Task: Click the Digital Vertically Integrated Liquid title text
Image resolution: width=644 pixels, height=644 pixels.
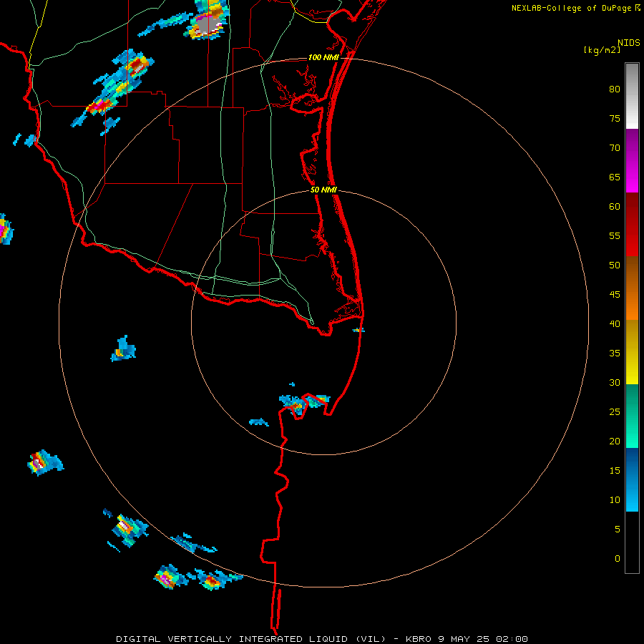Action: (251, 639)
